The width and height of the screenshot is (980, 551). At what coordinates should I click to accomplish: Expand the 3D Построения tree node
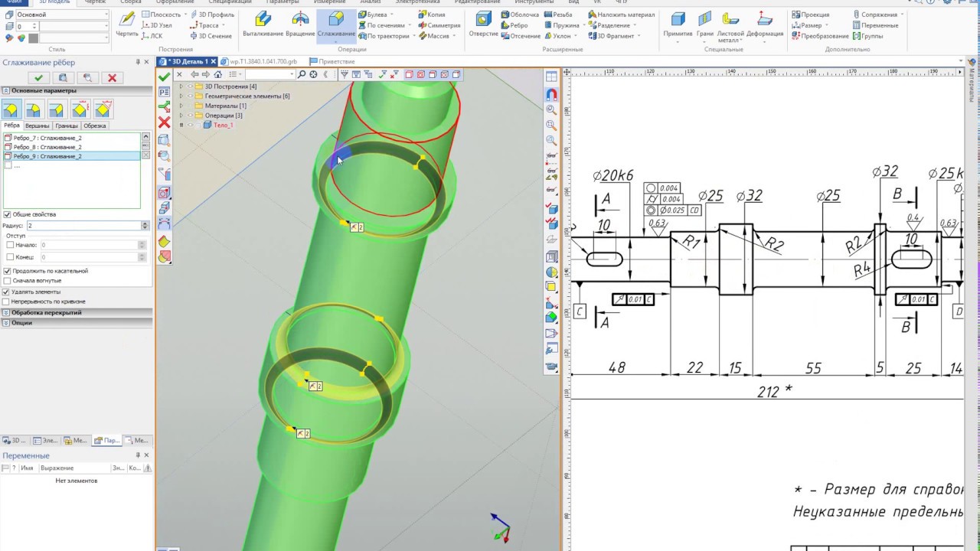click(x=181, y=86)
